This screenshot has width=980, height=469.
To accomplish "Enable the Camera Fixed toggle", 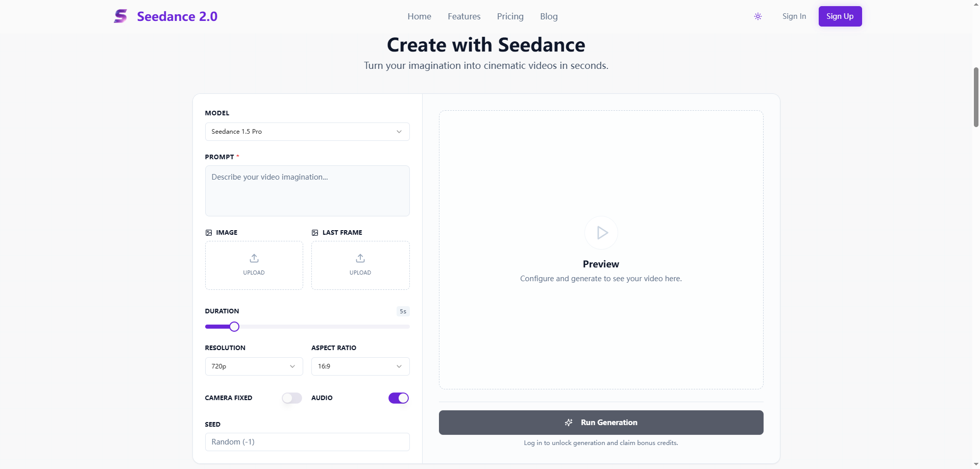I will coord(292,398).
